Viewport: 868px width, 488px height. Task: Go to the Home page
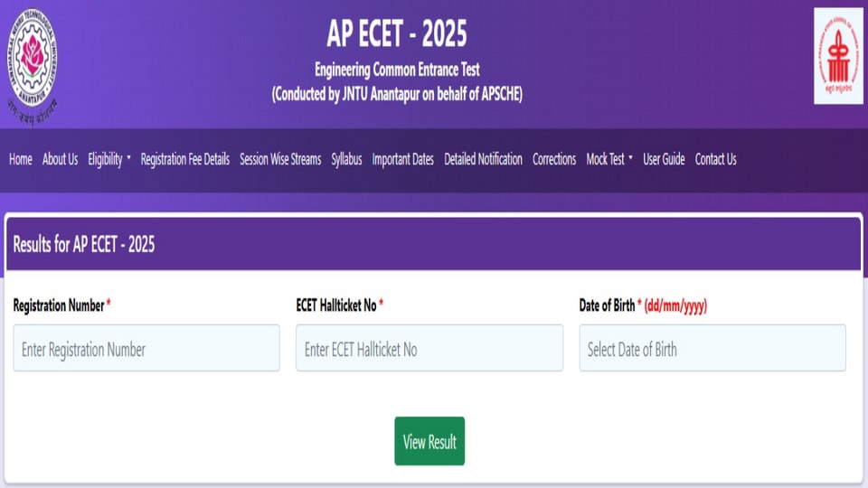coord(21,159)
